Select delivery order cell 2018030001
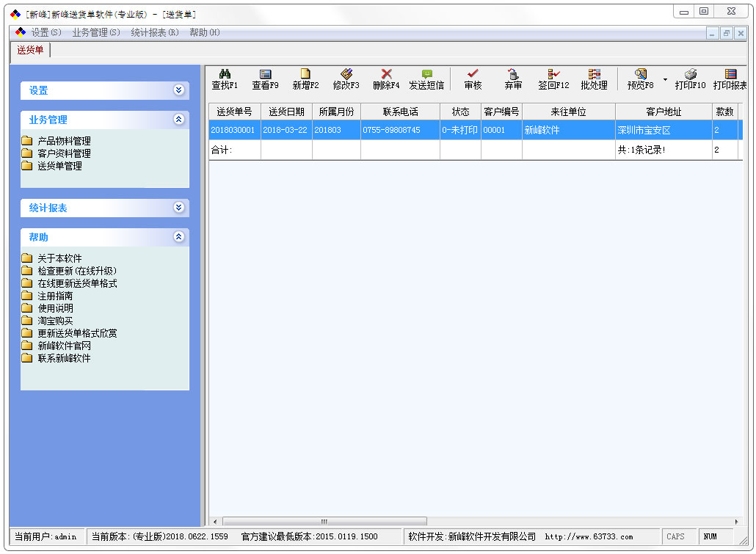This screenshot has height=554, width=756. 234,130
